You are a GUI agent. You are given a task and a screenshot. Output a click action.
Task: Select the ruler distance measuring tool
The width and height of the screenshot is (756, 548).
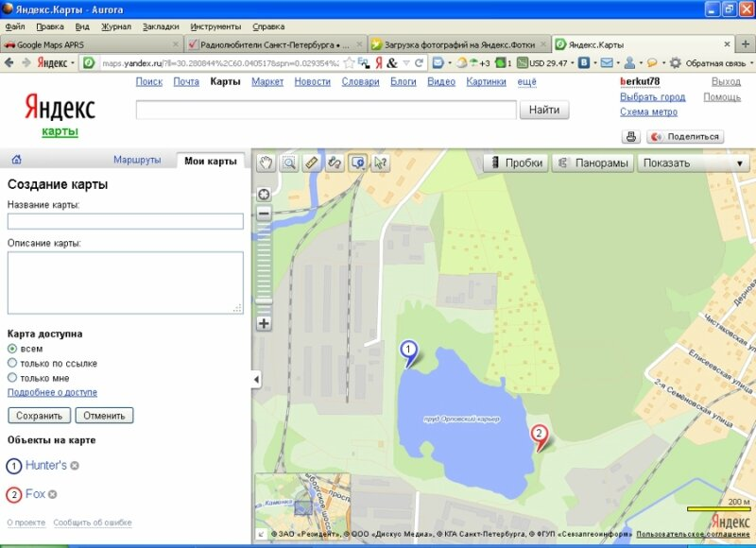(x=312, y=163)
